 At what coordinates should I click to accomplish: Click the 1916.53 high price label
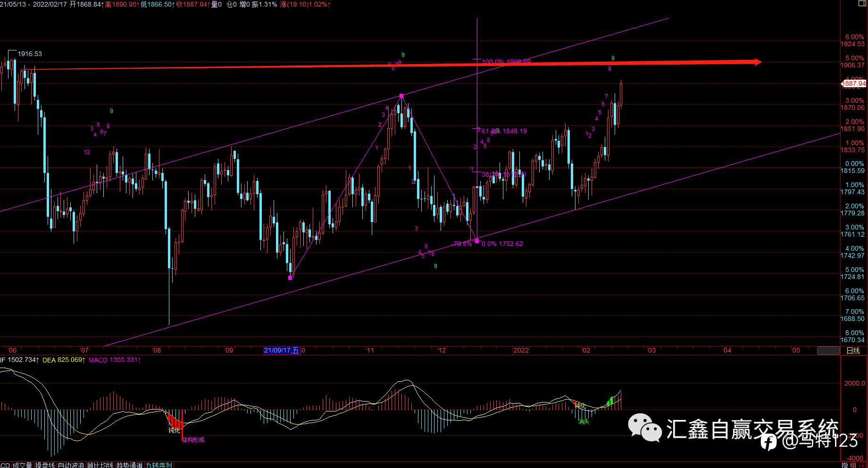(30, 54)
